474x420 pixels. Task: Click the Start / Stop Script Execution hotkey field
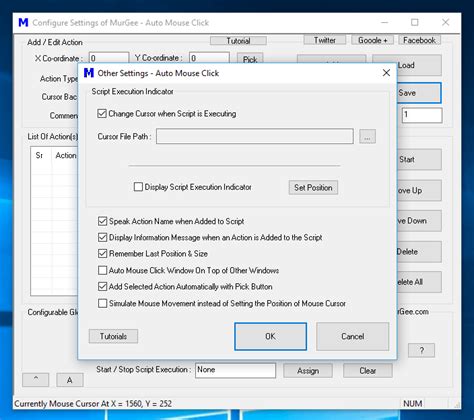click(235, 370)
